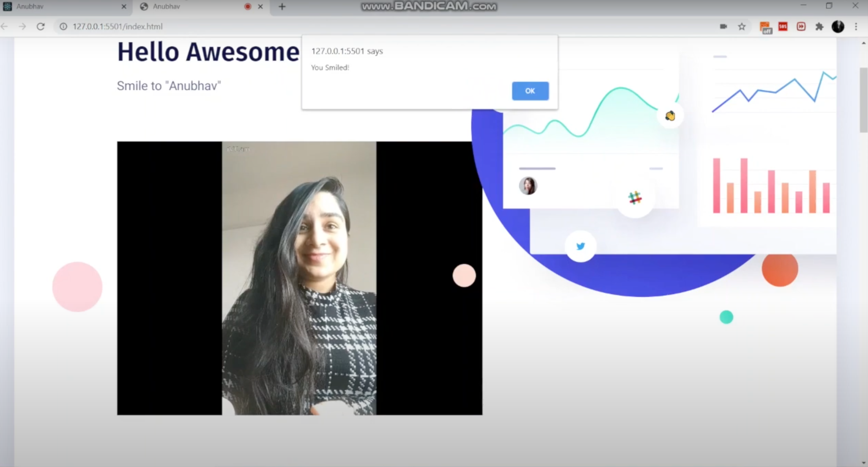Screen dimensions: 868x467
Task: Click the camera access icon in address bar
Action: (723, 26)
